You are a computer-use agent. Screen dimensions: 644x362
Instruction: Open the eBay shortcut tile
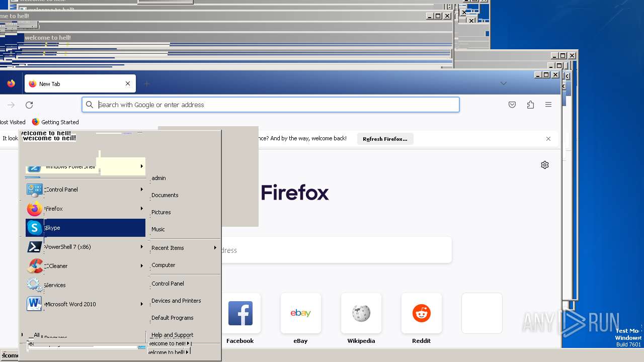pyautogui.click(x=301, y=313)
